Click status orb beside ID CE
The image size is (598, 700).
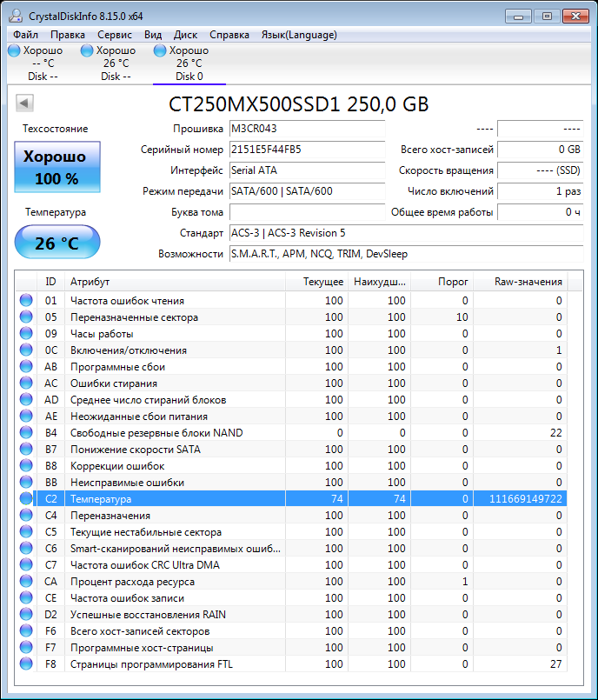(x=26, y=597)
